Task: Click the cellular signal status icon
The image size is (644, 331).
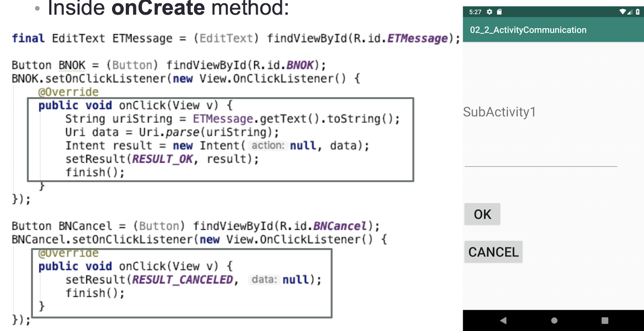Action: (x=630, y=12)
